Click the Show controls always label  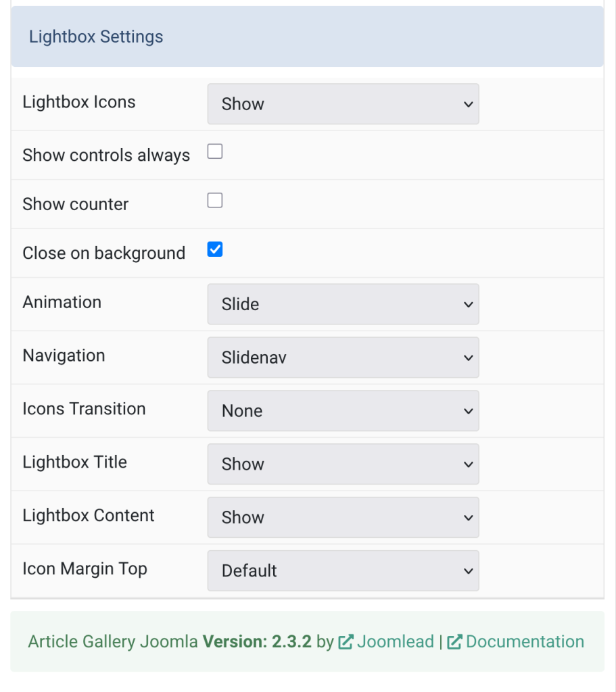pyautogui.click(x=105, y=154)
